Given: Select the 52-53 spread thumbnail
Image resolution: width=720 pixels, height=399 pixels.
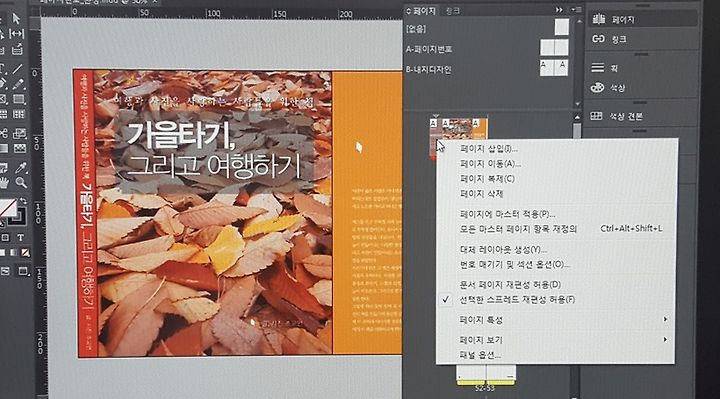Looking at the screenshot, I should pyautogui.click(x=486, y=375).
